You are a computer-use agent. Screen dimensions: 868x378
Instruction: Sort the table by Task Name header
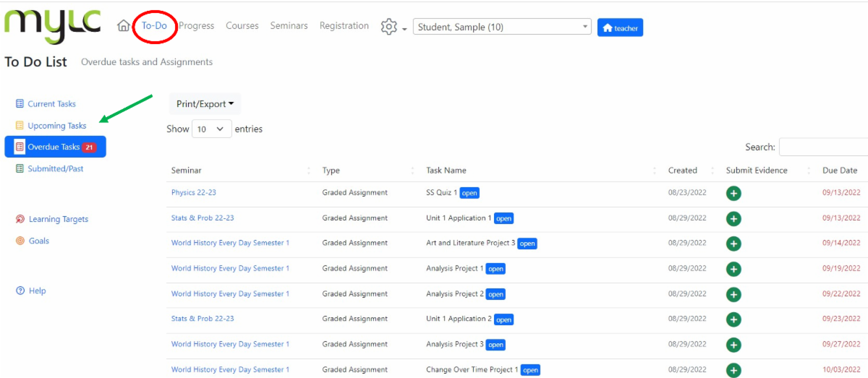point(446,171)
